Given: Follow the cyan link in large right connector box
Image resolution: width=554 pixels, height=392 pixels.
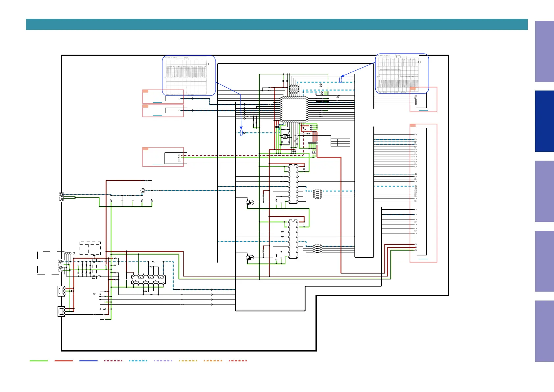Looking at the screenshot, I should pyautogui.click(x=423, y=259).
